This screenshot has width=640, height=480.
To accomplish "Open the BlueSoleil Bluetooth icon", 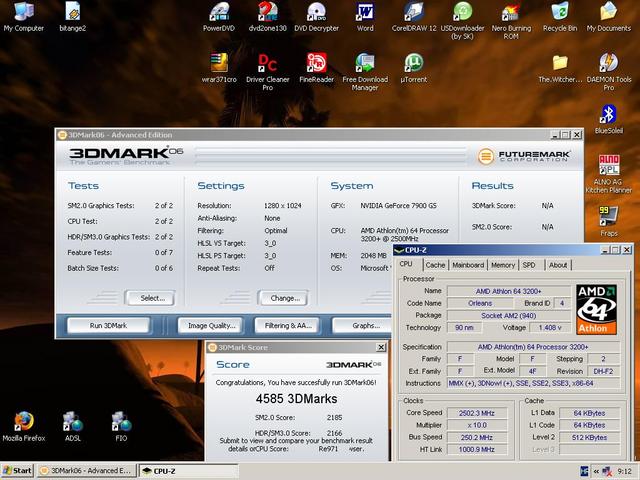I will 608,114.
